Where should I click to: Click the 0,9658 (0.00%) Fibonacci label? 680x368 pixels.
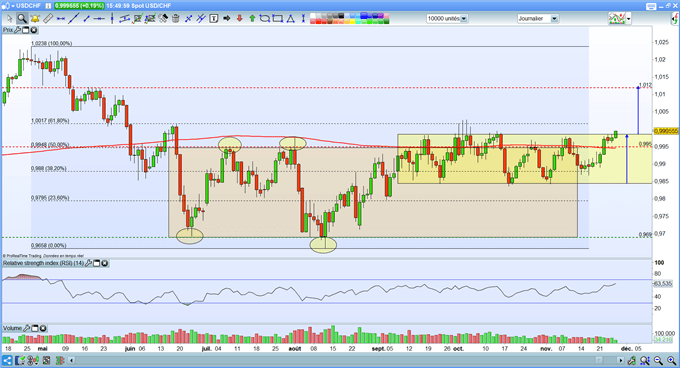(x=48, y=245)
